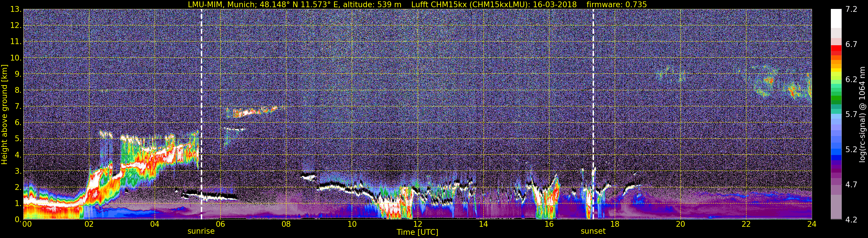Click the 'Height above ground [km]' axis label
This screenshot has height=238, width=868.
4,115
